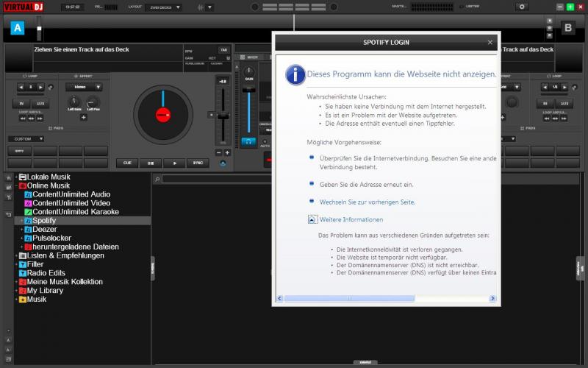Click the first custom pad on deck A

coord(20,151)
